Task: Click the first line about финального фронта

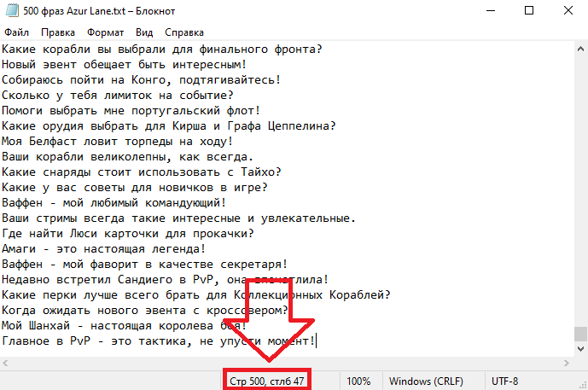Action: 162,49
